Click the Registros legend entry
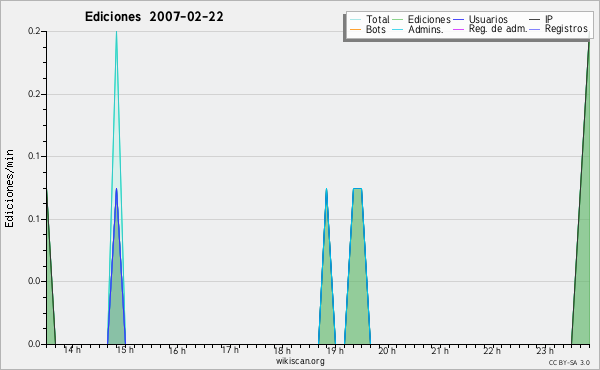Screen dimensions: 600x370 coord(558,29)
